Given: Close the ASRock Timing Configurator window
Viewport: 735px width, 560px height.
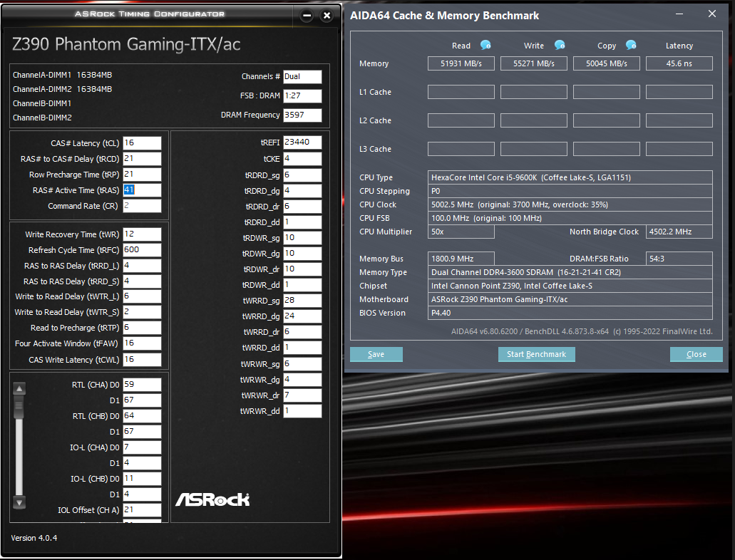Looking at the screenshot, I should (327, 16).
